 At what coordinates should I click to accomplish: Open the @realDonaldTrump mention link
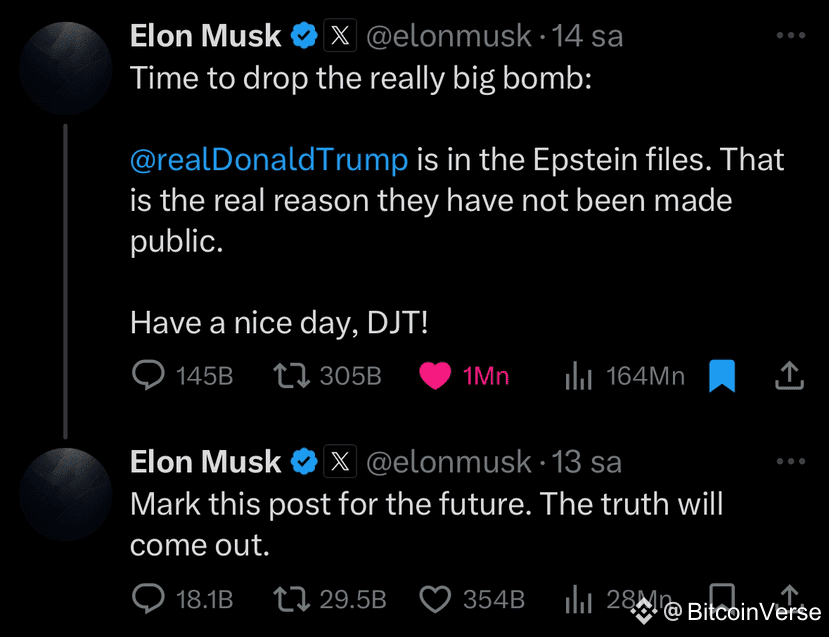click(269, 160)
